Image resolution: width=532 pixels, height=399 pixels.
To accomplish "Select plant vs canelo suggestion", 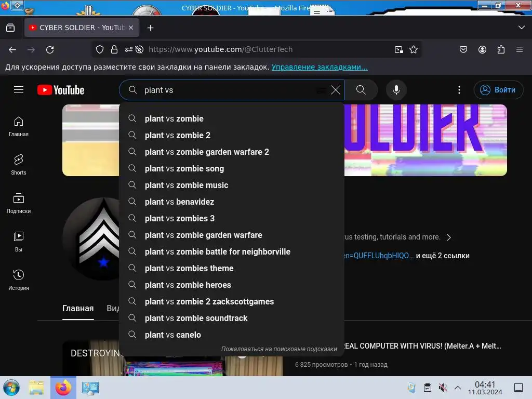I will coord(232,335).
